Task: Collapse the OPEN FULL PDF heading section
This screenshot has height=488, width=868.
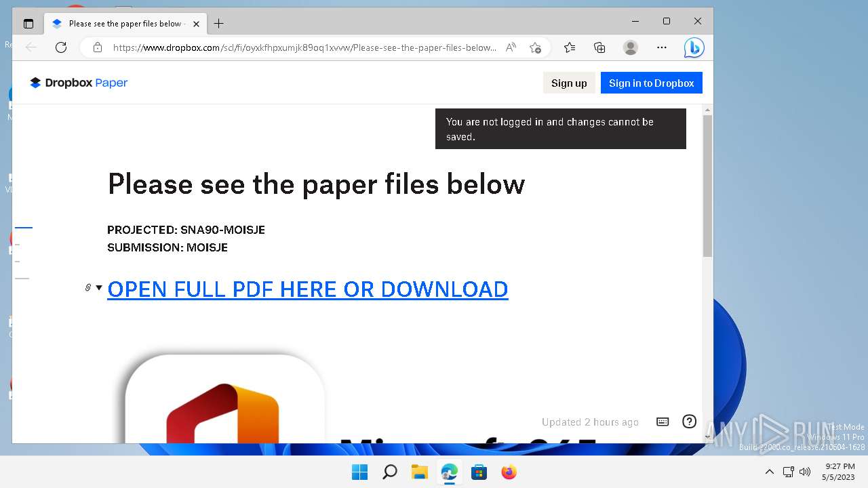Action: pyautogui.click(x=99, y=288)
